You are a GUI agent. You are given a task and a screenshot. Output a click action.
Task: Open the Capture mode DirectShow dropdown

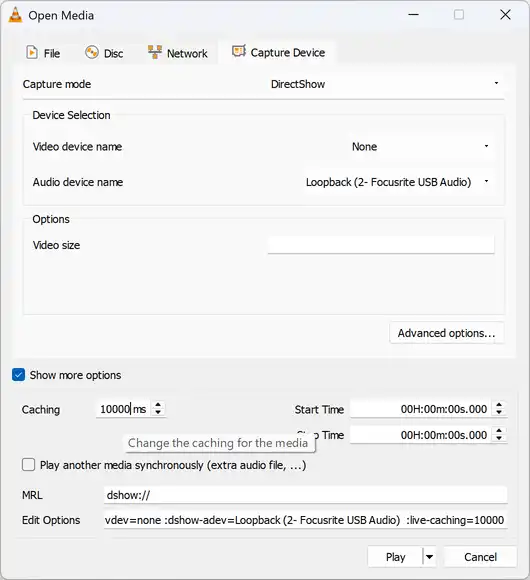point(385,84)
